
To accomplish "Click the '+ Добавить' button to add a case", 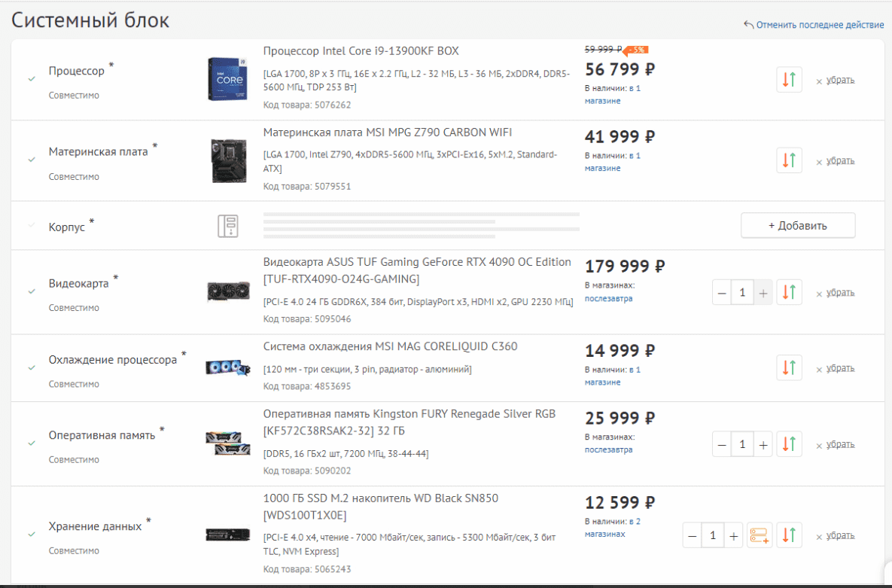I will [797, 225].
